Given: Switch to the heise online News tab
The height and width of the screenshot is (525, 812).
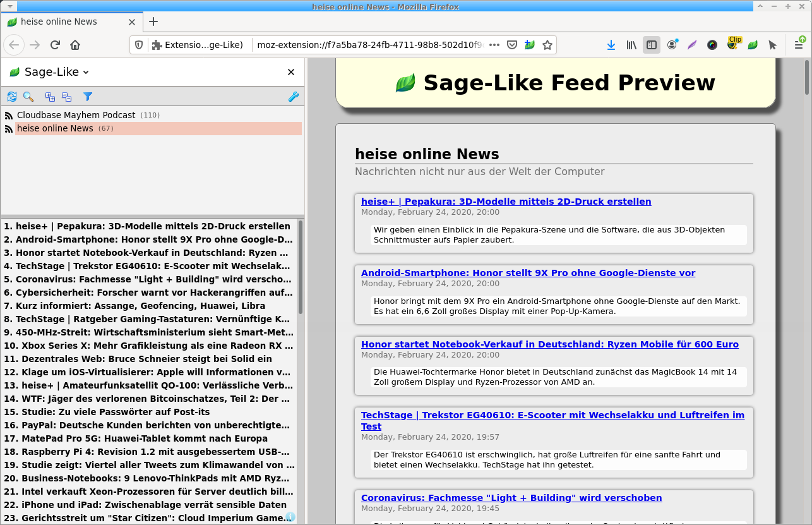Looking at the screenshot, I should click(71, 21).
